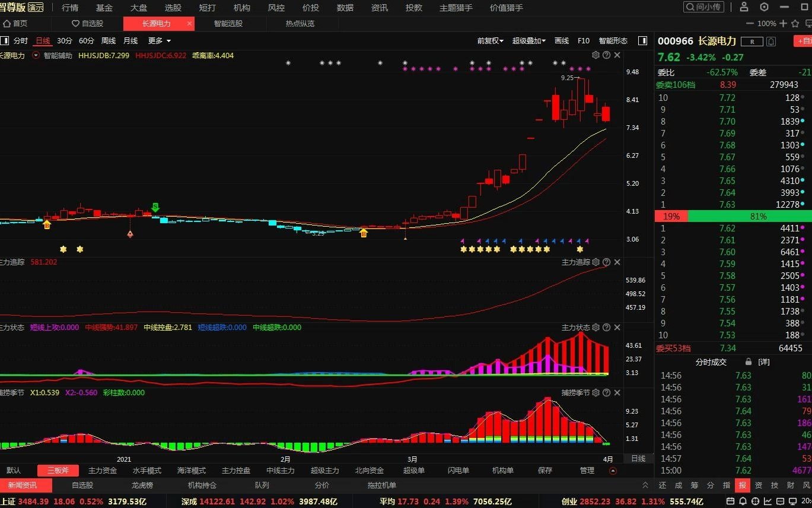Close the 主力状态 indicator panel

pyautogui.click(x=617, y=327)
